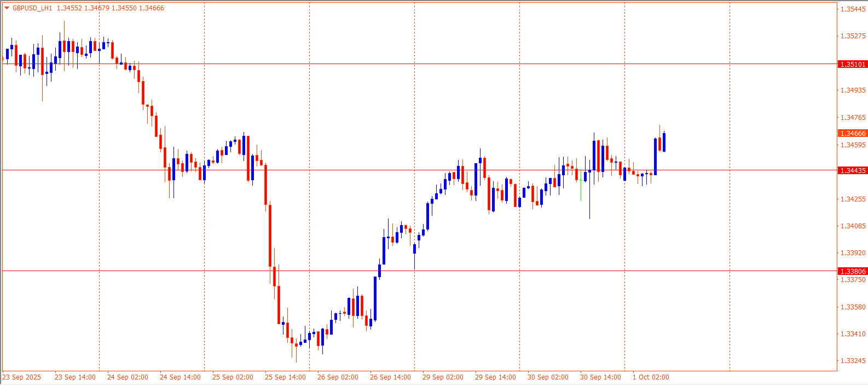Click the orange triangle beside GBPUSD_i,H1
The image size is (868, 385).
coord(7,8)
